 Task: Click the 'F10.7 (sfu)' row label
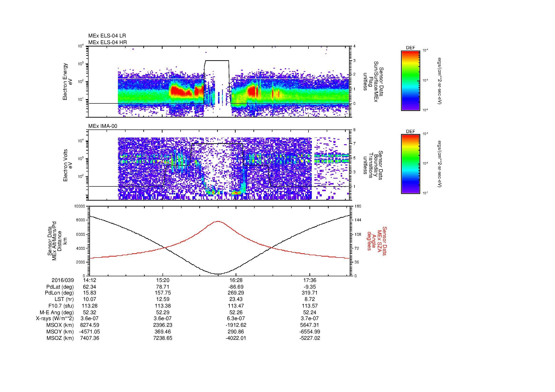[x=61, y=306]
